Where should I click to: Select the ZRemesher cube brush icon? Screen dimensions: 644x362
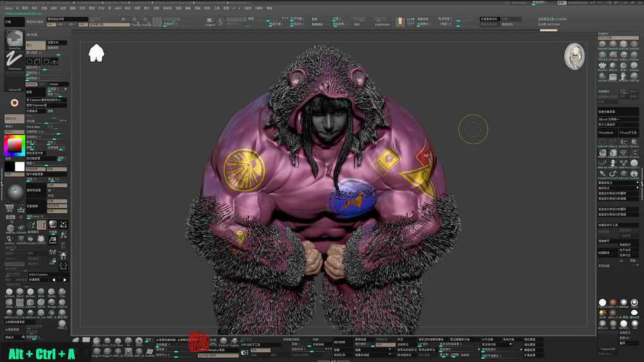[x=30, y=303]
